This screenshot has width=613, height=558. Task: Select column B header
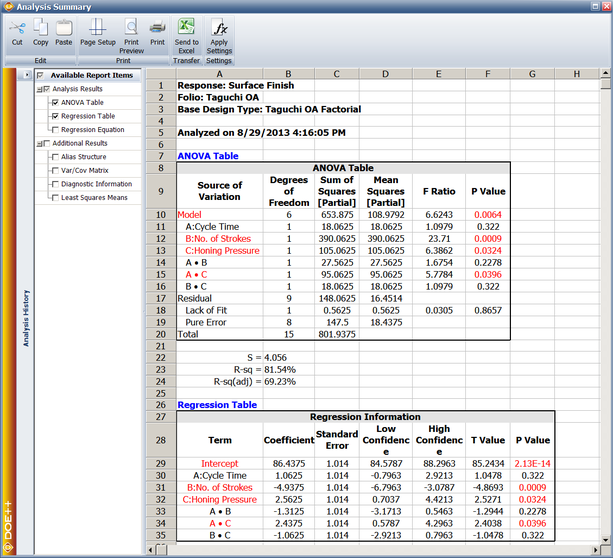pyautogui.click(x=288, y=74)
